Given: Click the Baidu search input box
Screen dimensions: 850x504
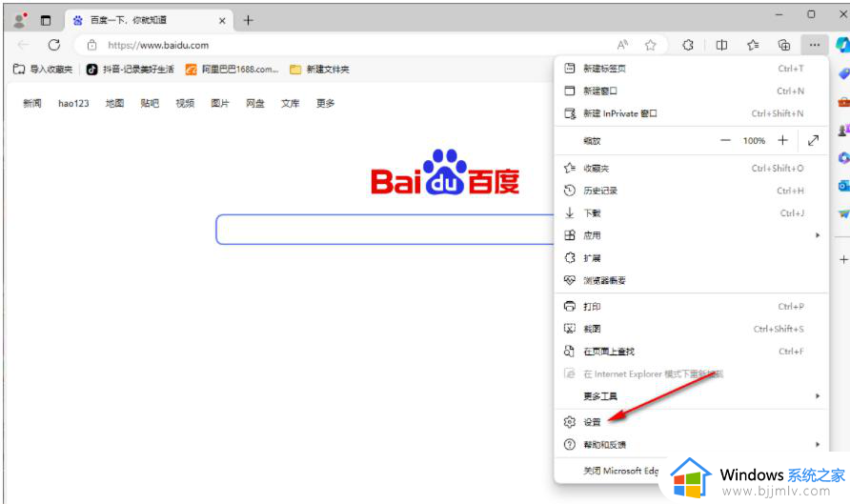Looking at the screenshot, I should 385,230.
